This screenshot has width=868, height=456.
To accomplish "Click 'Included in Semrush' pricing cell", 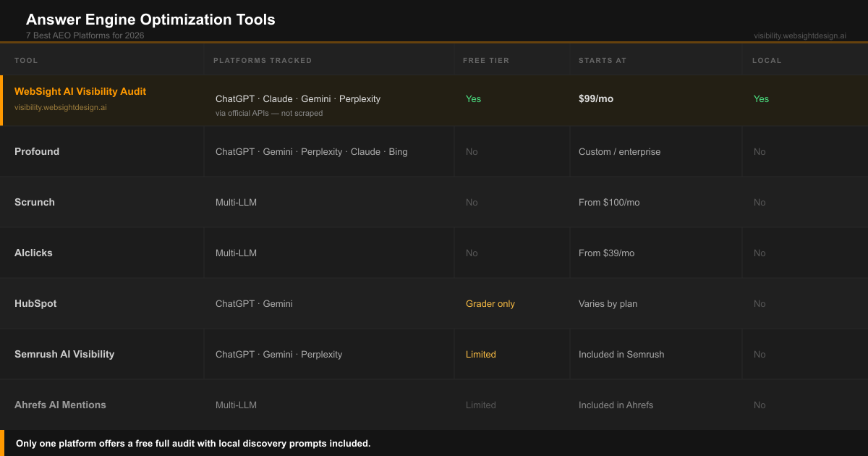I will pos(621,354).
